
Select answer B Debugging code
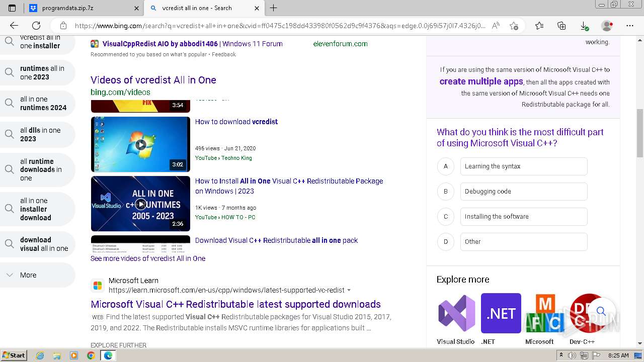(524, 192)
